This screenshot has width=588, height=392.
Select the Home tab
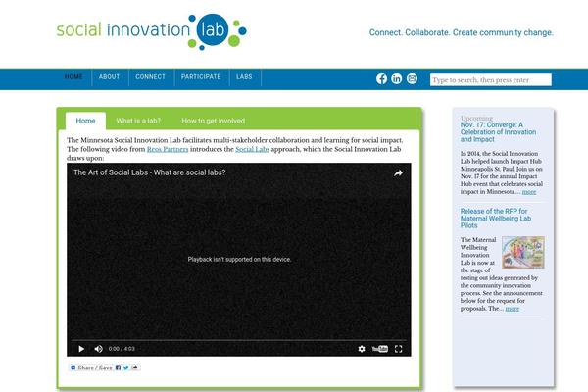[x=85, y=121]
